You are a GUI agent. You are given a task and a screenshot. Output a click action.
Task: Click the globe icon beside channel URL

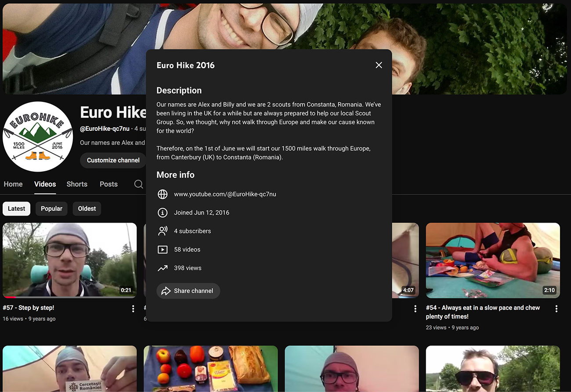[x=163, y=194]
